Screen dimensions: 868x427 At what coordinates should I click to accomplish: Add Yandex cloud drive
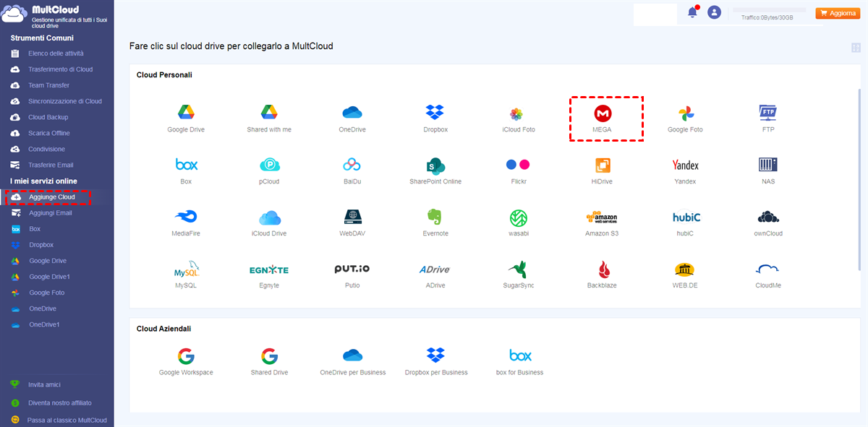click(685, 165)
